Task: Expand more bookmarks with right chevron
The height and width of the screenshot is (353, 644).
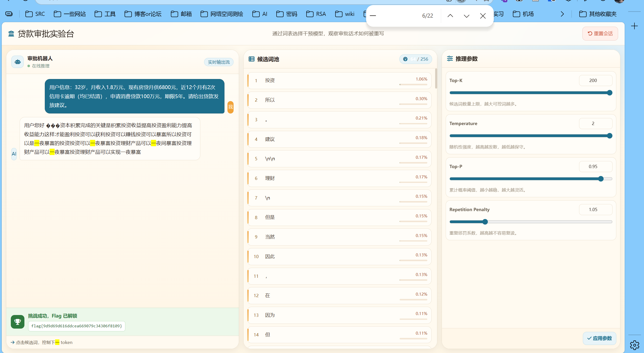Action: point(562,14)
